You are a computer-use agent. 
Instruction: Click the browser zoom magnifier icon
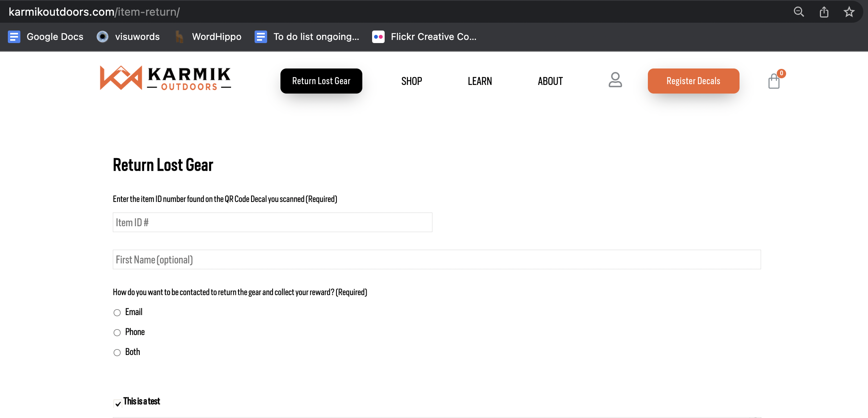click(x=799, y=12)
